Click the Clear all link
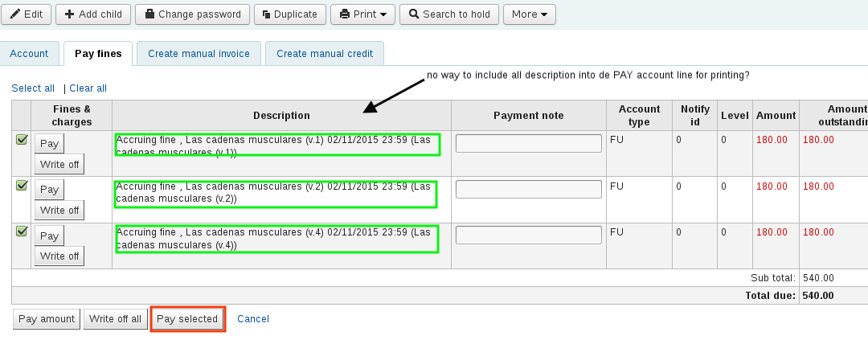Viewport: 868px width, 340px height. (x=88, y=88)
